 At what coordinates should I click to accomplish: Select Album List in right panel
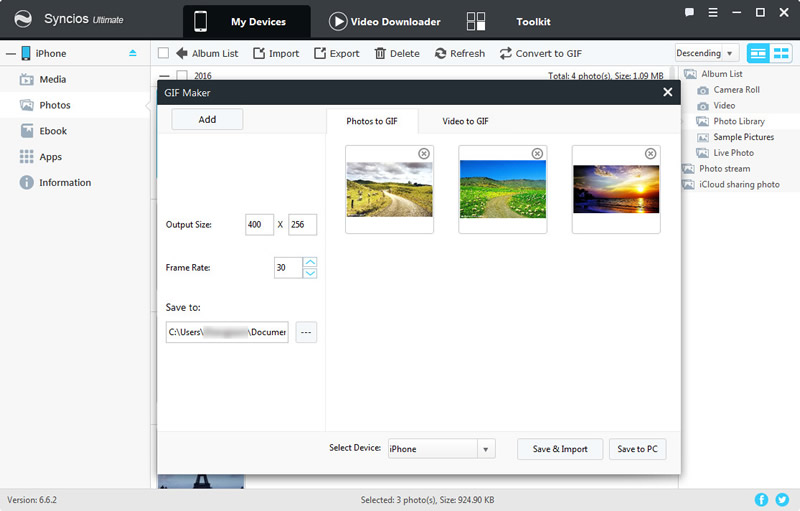(x=714, y=74)
